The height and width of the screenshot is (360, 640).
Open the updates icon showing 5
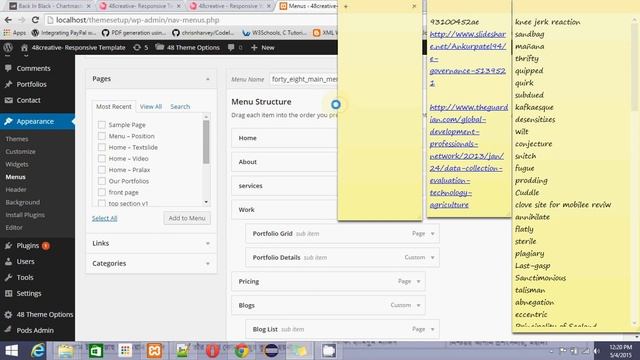pos(140,47)
